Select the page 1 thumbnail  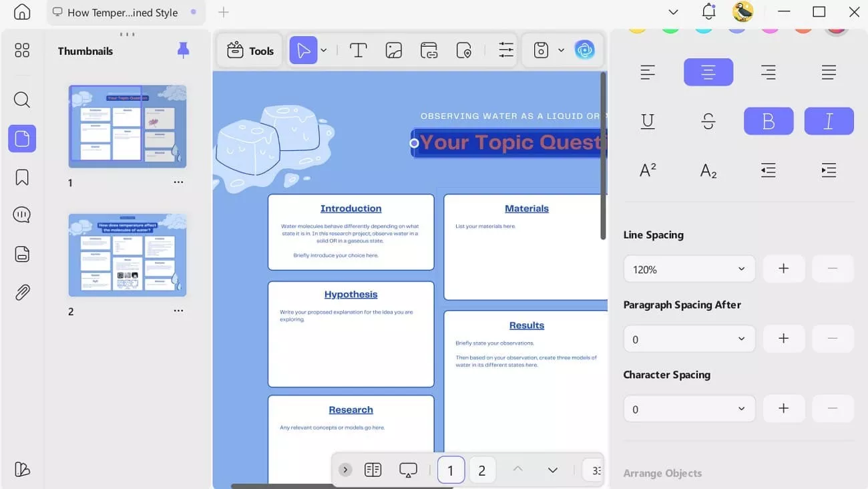[x=128, y=126]
